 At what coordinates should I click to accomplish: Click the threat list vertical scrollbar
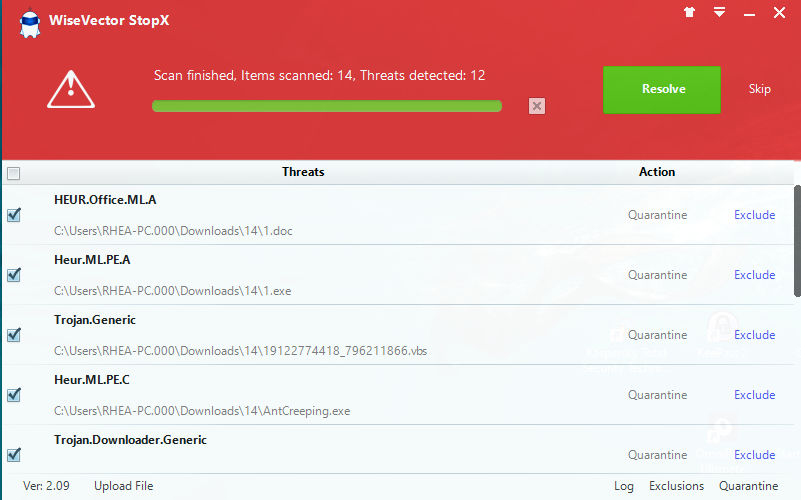[797, 241]
